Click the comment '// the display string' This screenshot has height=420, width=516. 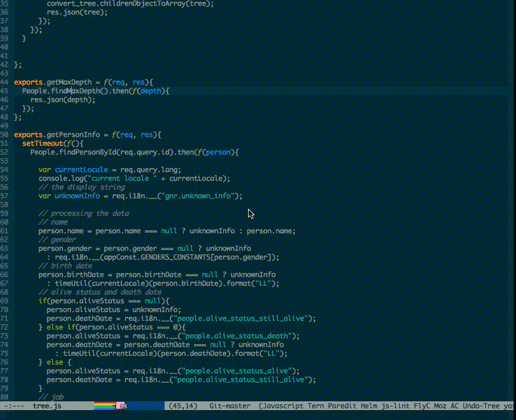pos(82,187)
